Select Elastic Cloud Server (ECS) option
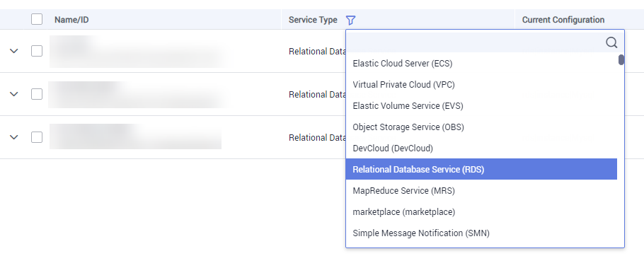 tap(481, 63)
